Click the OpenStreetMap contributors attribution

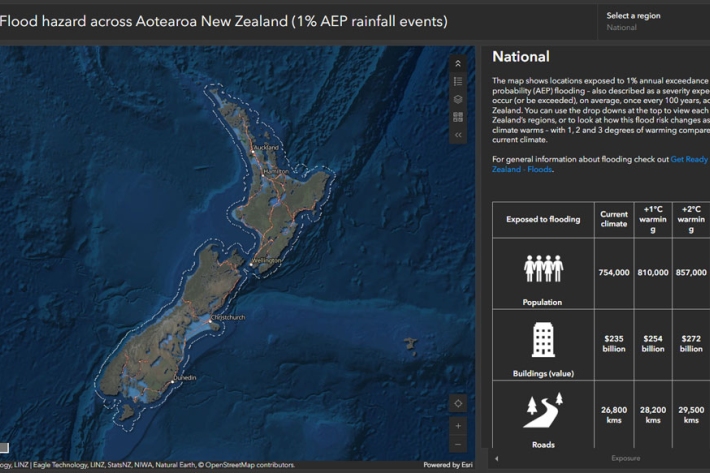pyautogui.click(x=250, y=465)
